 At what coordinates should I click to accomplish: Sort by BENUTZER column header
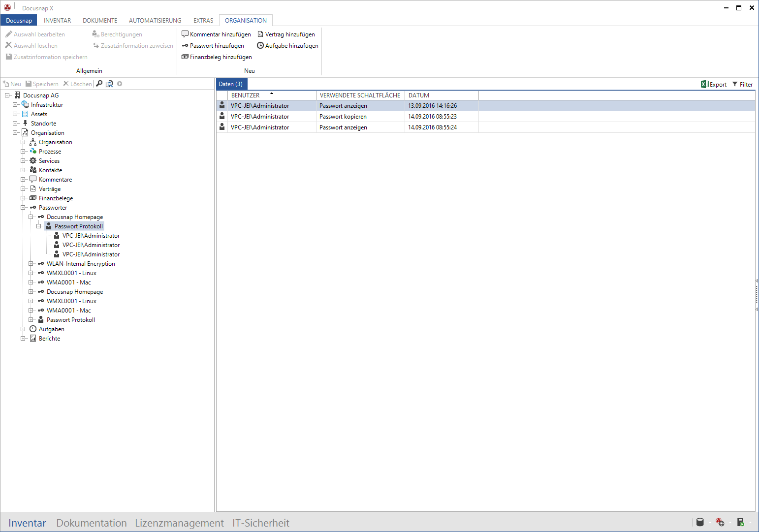pos(272,95)
